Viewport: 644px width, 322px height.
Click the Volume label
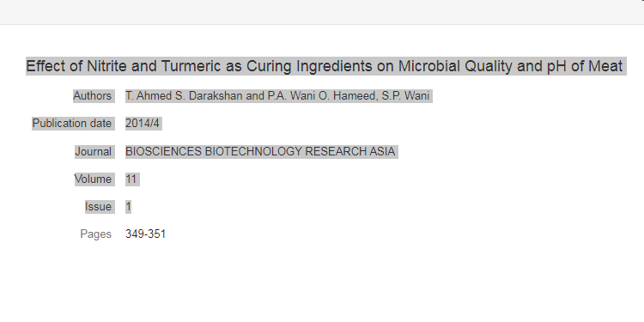coord(93,179)
